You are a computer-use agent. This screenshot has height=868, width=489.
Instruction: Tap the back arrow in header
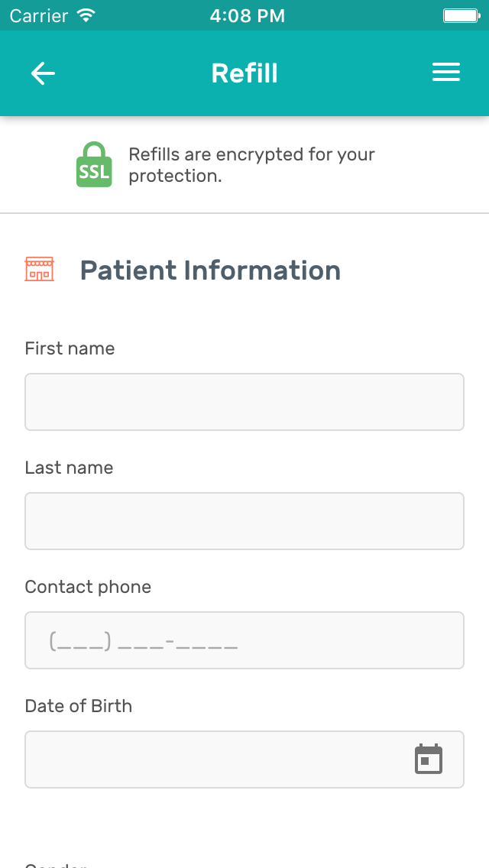[x=43, y=73]
